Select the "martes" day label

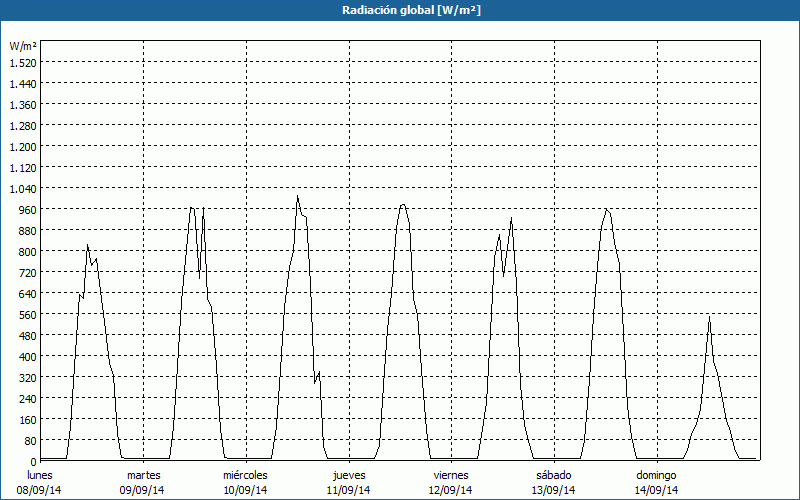(x=143, y=475)
